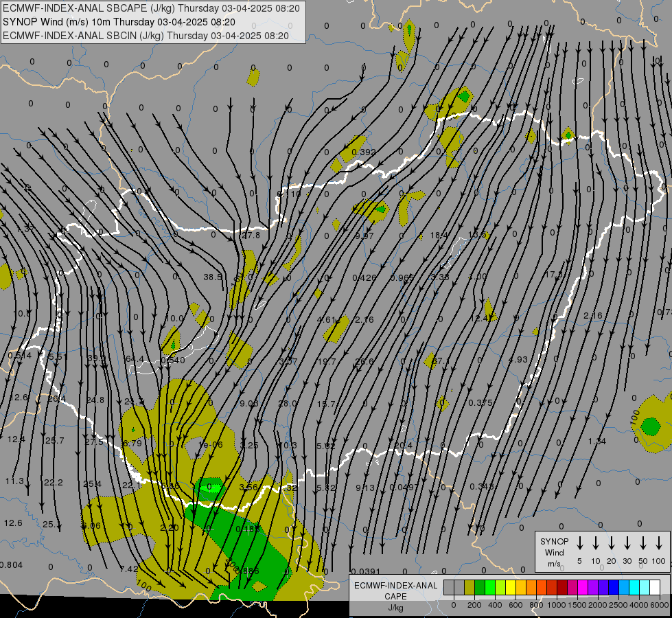The image size is (672, 618).
Task: Click the '7.42' value on the map
Action: (129, 569)
